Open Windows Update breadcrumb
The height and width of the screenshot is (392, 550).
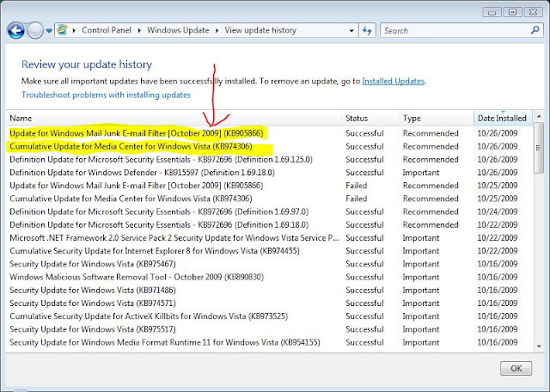(178, 30)
